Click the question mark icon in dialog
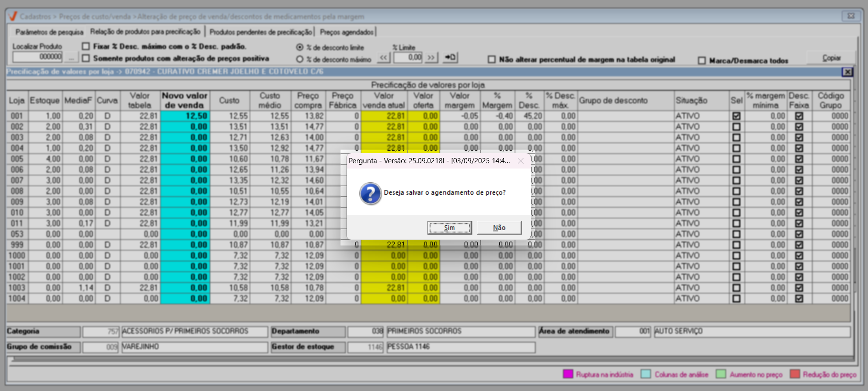The height and width of the screenshot is (391, 868). click(x=370, y=193)
